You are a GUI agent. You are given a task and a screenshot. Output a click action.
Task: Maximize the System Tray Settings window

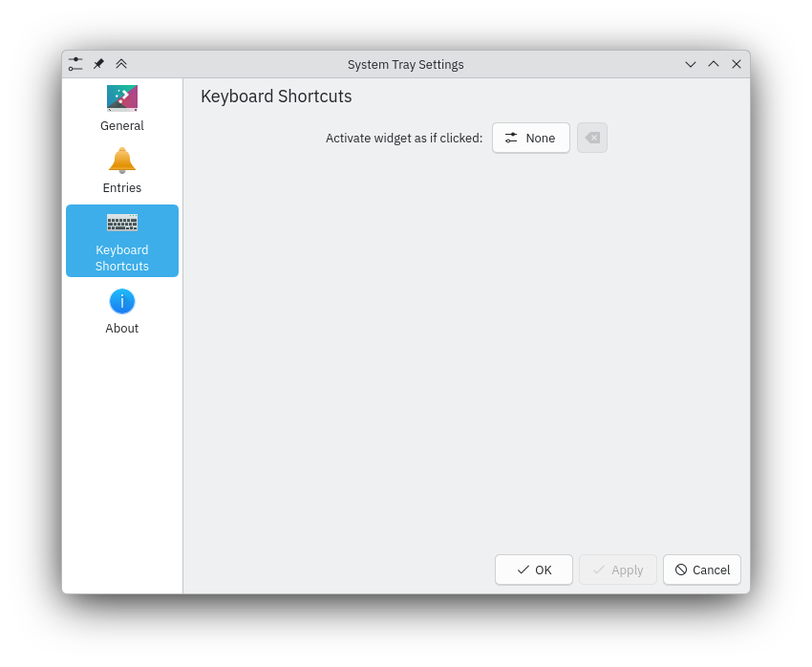[714, 64]
